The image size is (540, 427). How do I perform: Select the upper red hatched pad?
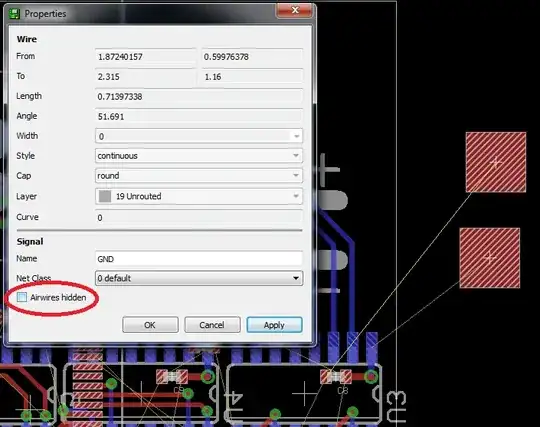(496, 162)
